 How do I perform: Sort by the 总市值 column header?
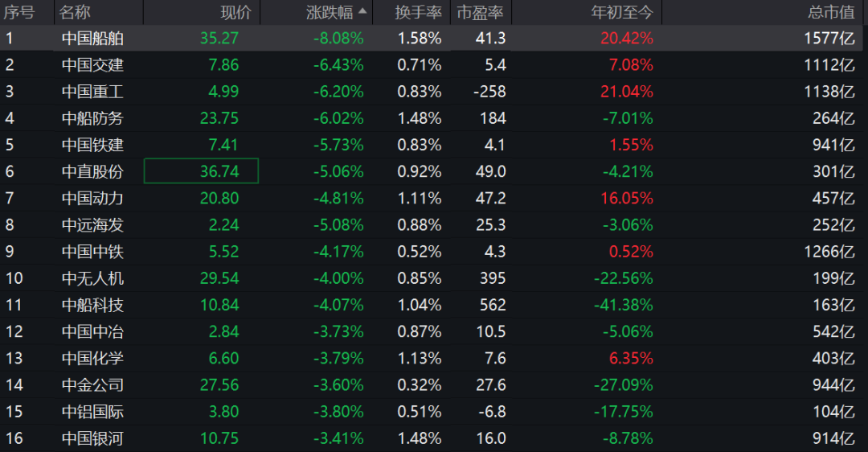832,12
